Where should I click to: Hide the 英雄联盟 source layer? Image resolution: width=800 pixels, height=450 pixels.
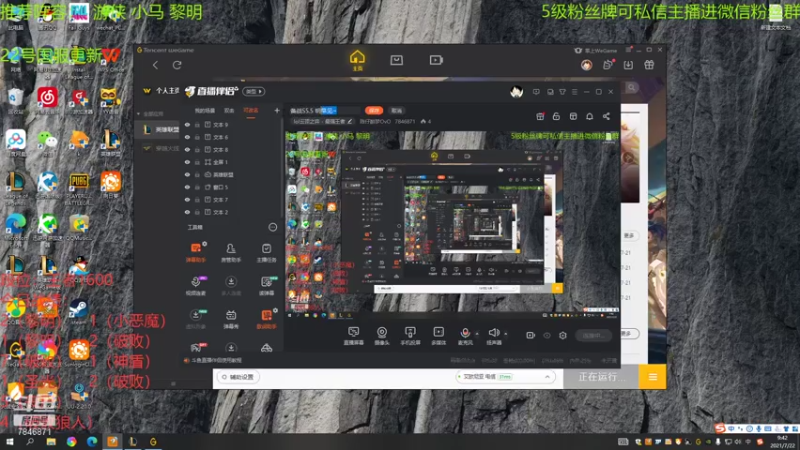[187, 174]
